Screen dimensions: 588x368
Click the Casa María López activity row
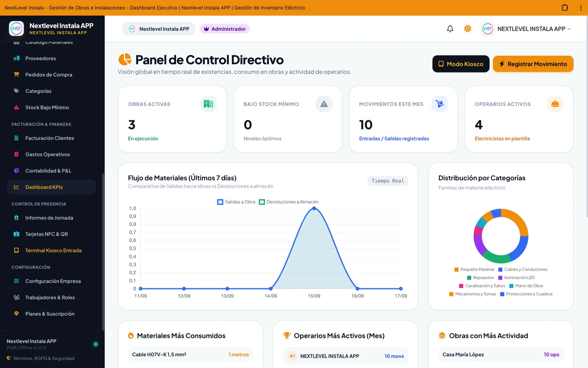(501, 354)
